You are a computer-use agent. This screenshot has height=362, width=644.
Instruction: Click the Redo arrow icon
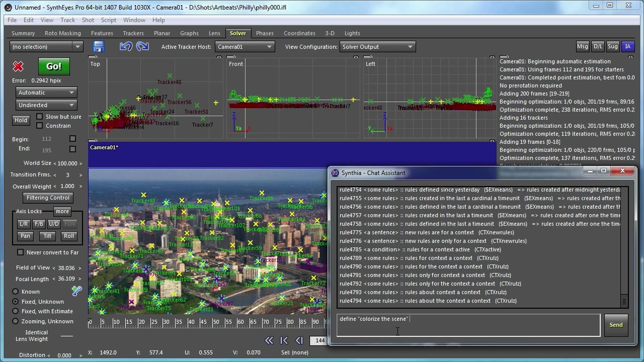[142, 47]
